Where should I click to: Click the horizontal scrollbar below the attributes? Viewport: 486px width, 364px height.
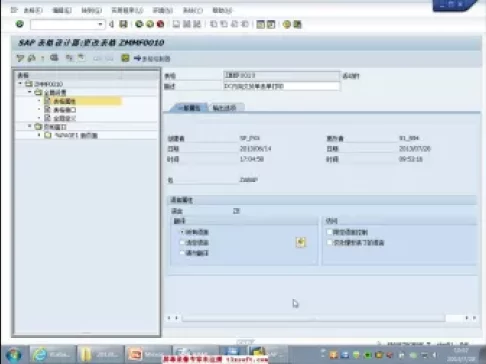pos(313,318)
